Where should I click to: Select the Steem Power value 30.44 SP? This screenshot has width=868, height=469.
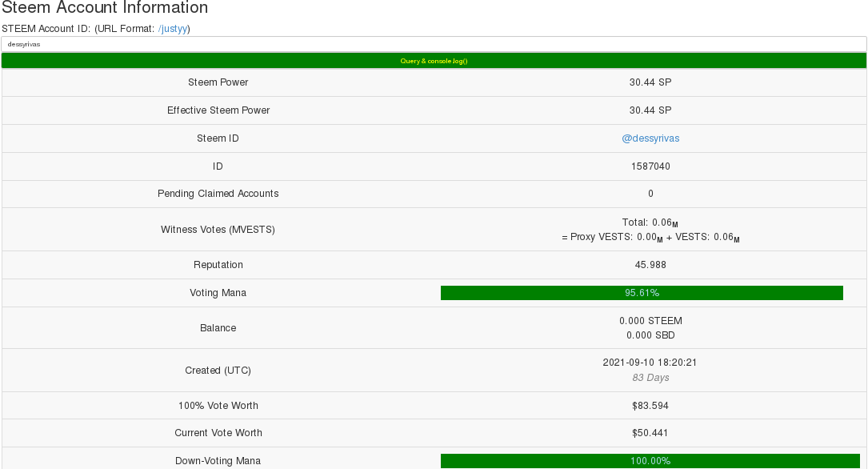(650, 82)
